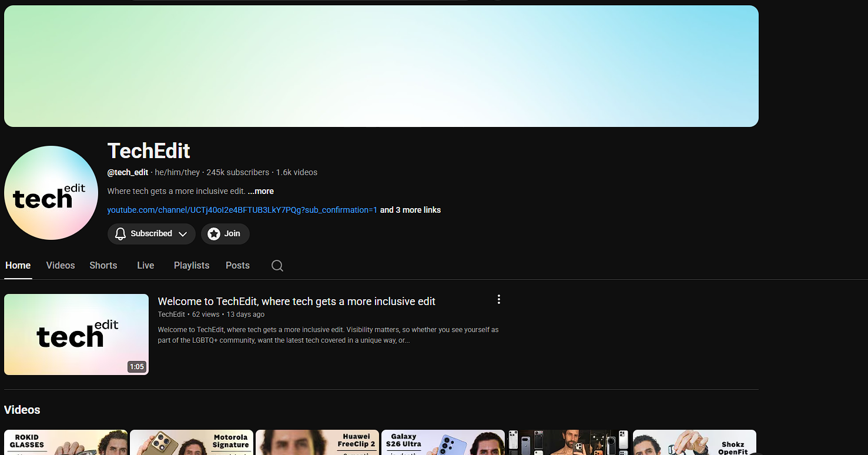Image resolution: width=868 pixels, height=455 pixels.
Task: Open 'Welcome to TechEdit' video title
Action: (296, 302)
